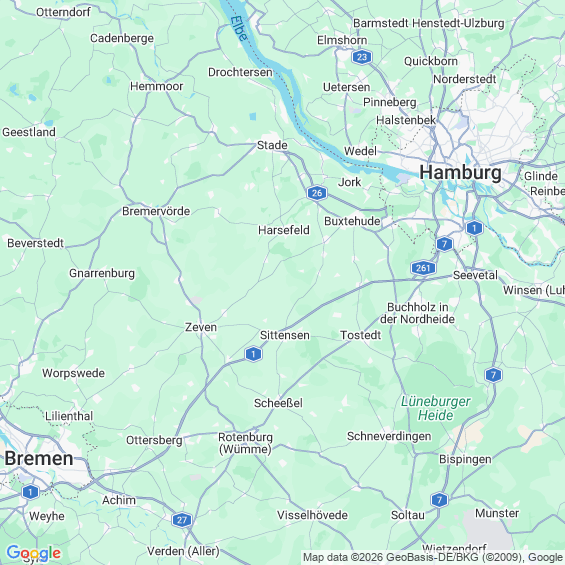
Task: Click the A23 highway shield near Elmshorn
Action: [x=362, y=57]
